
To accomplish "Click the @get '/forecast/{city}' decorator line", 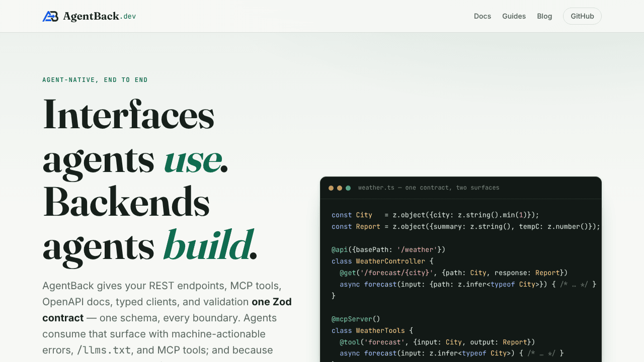I will coord(453,273).
